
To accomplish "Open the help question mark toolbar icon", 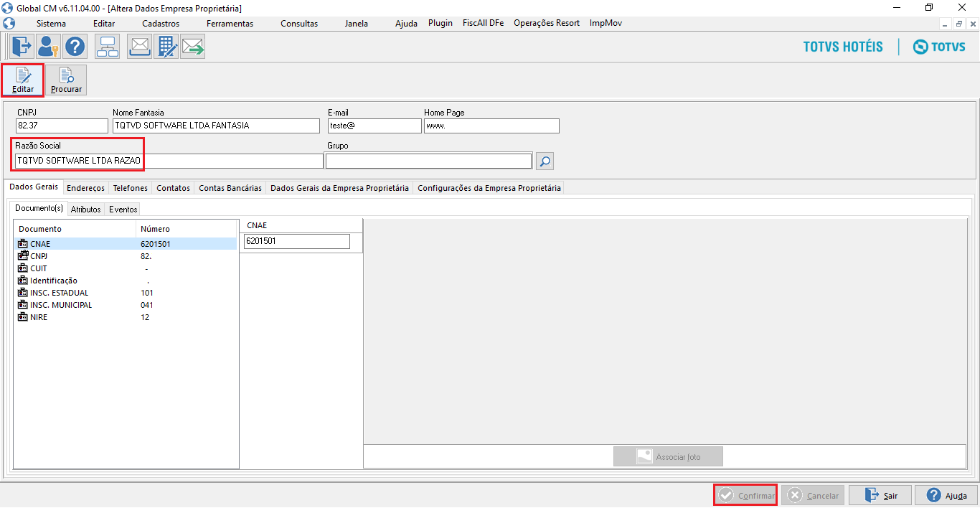I will (x=75, y=47).
